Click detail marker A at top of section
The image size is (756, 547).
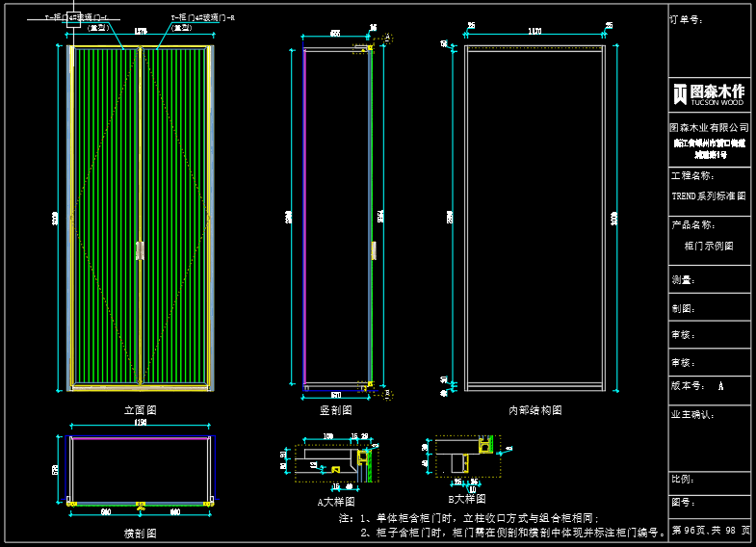[387, 38]
